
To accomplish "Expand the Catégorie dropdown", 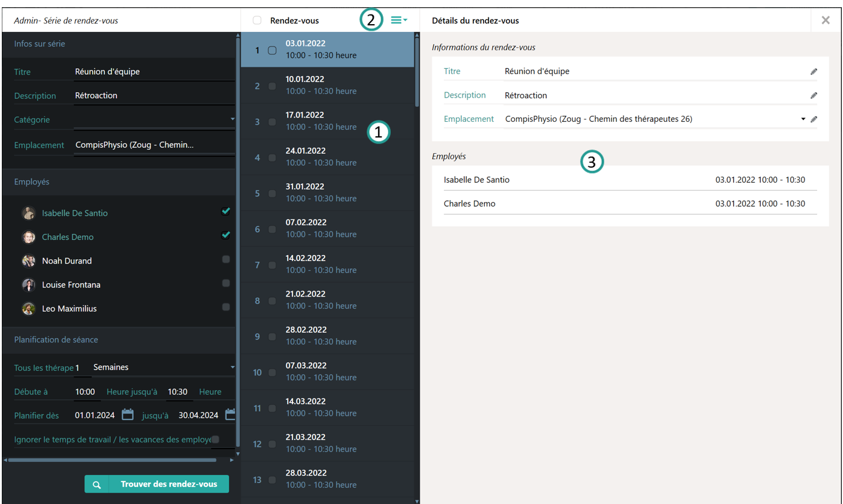I will [232, 119].
